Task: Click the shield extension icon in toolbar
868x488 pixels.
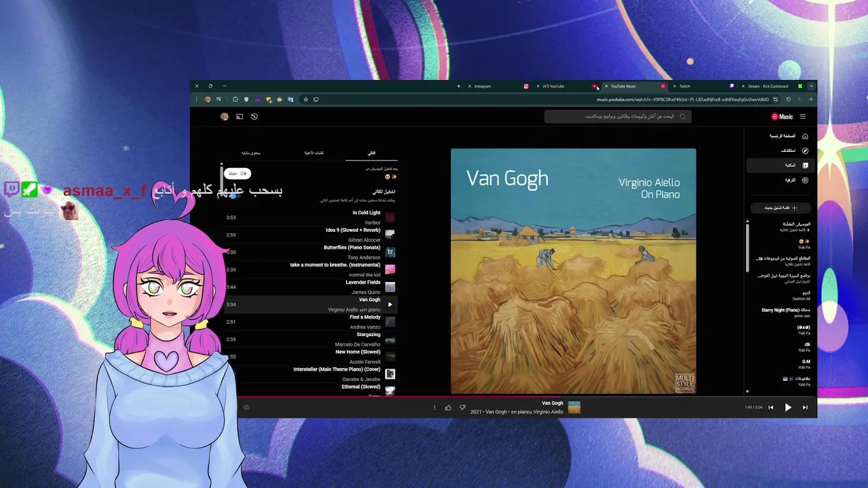Action: click(x=246, y=100)
